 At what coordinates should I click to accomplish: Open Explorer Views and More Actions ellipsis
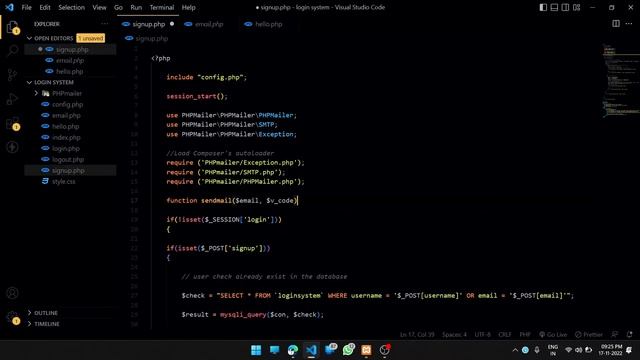click(105, 24)
